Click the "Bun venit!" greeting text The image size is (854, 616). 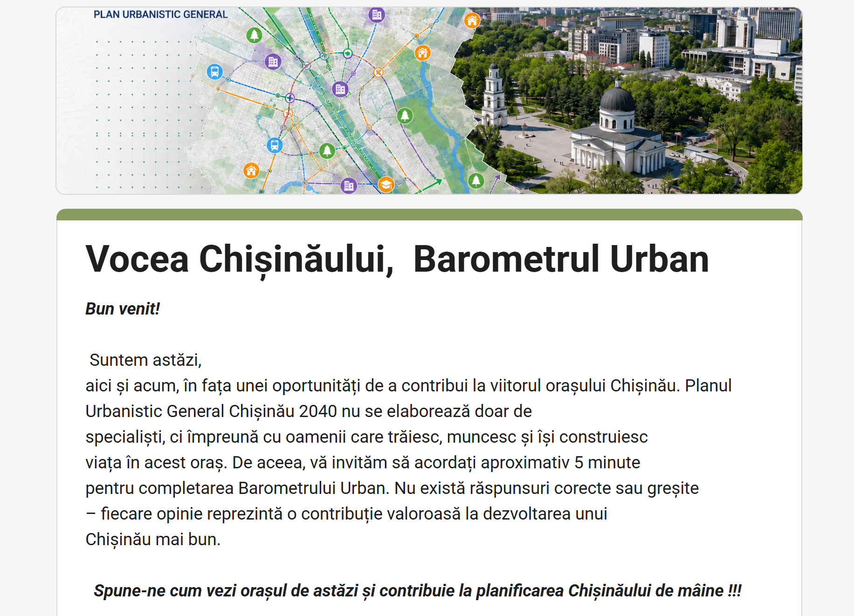click(x=123, y=309)
